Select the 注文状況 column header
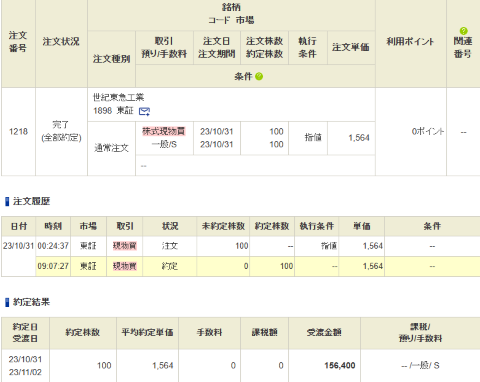The width and height of the screenshot is (480, 382). click(61, 42)
